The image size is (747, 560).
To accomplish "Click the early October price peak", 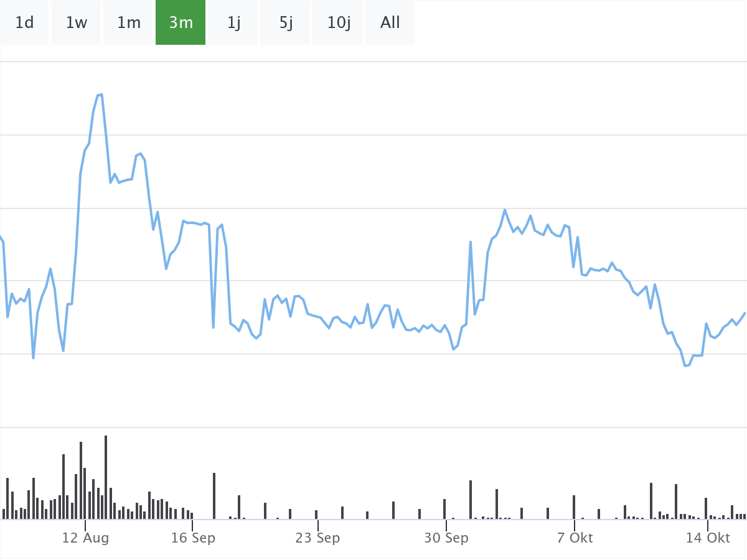I will pyautogui.click(x=505, y=210).
